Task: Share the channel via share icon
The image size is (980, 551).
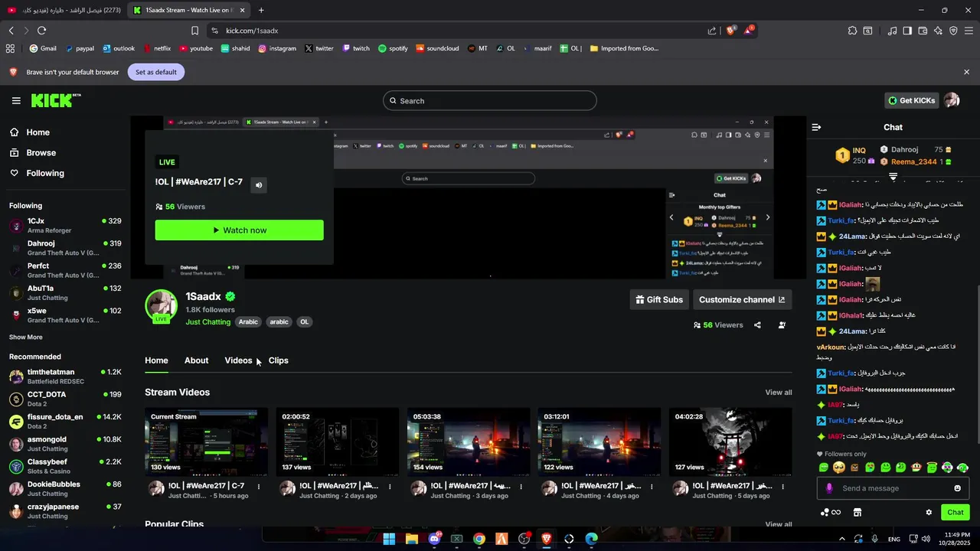Action: click(x=757, y=325)
